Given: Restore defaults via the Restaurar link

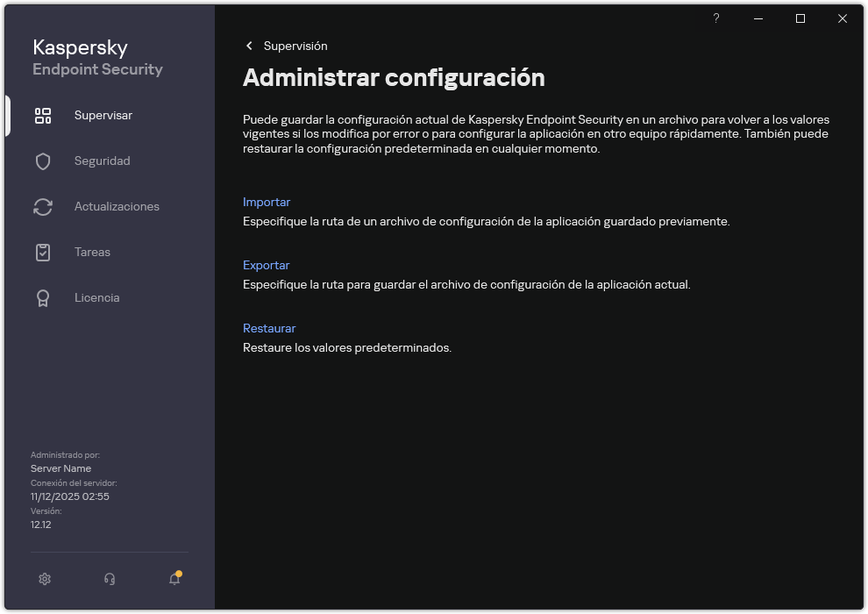Looking at the screenshot, I should click(x=269, y=328).
